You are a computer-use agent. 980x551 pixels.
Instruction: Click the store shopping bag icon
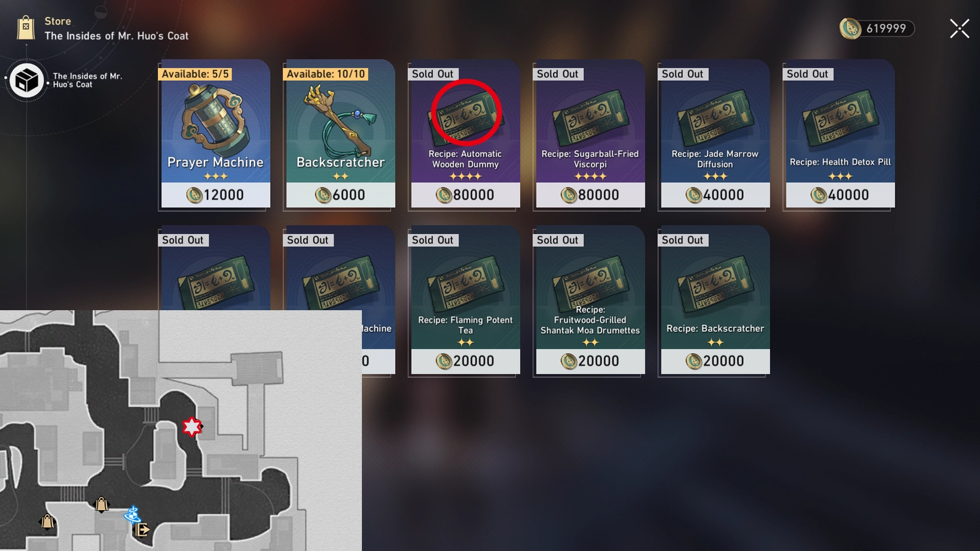pos(26,28)
